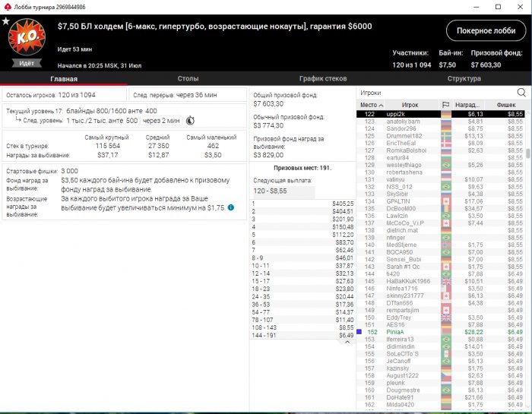Click the blue info icon by the $1,75 bounty text

pyautogui.click(x=231, y=207)
